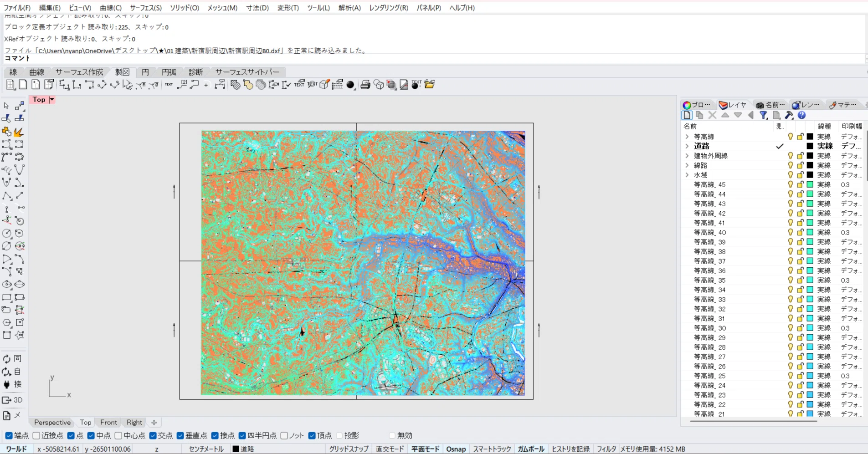
Task: Toggle the 垂直点 osnap checkbox
Action: pos(180,436)
